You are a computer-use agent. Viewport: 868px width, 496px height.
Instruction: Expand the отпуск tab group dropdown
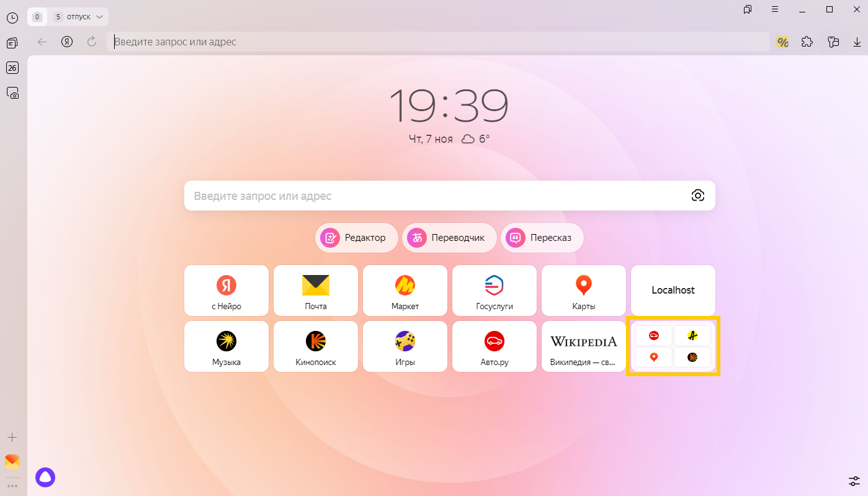[x=99, y=17]
